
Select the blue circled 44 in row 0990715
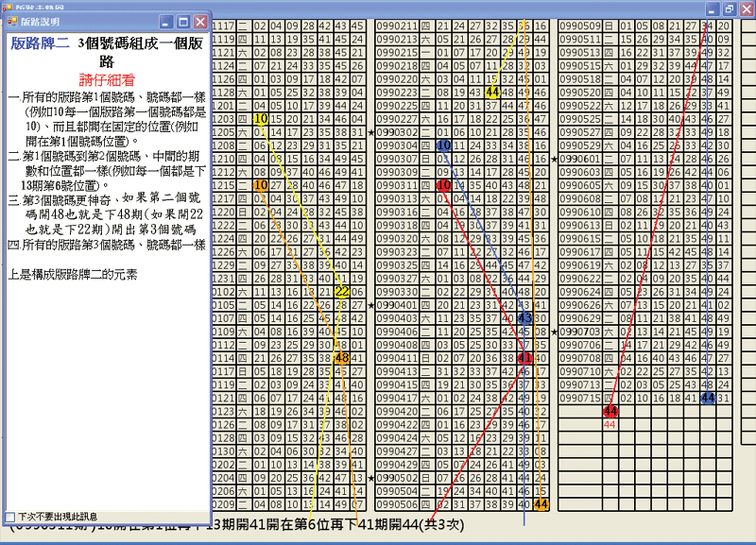[708, 398]
